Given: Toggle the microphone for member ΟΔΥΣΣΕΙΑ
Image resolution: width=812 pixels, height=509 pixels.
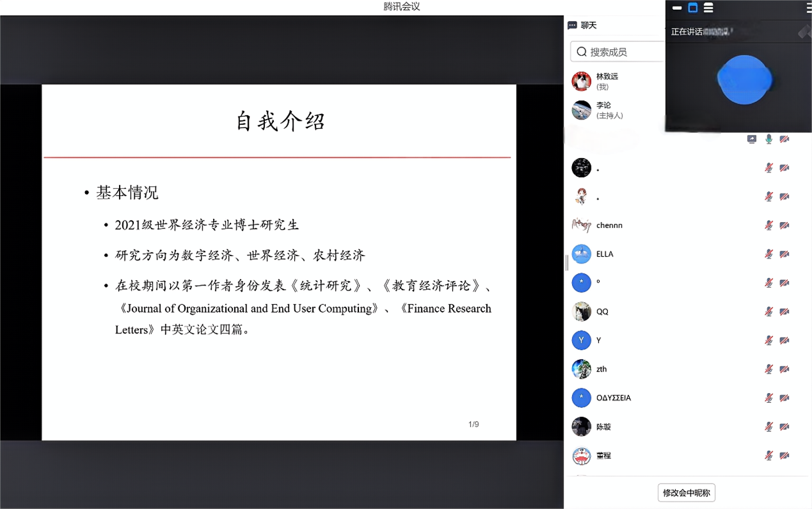Looking at the screenshot, I should (768, 398).
